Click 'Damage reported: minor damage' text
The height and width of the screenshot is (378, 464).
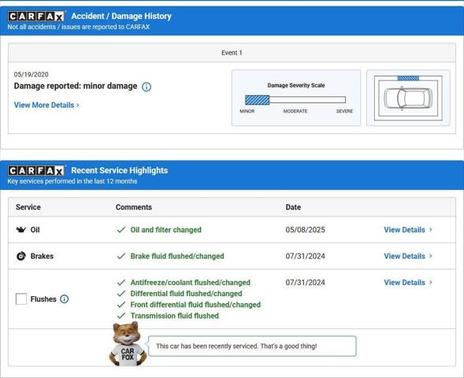(x=75, y=86)
